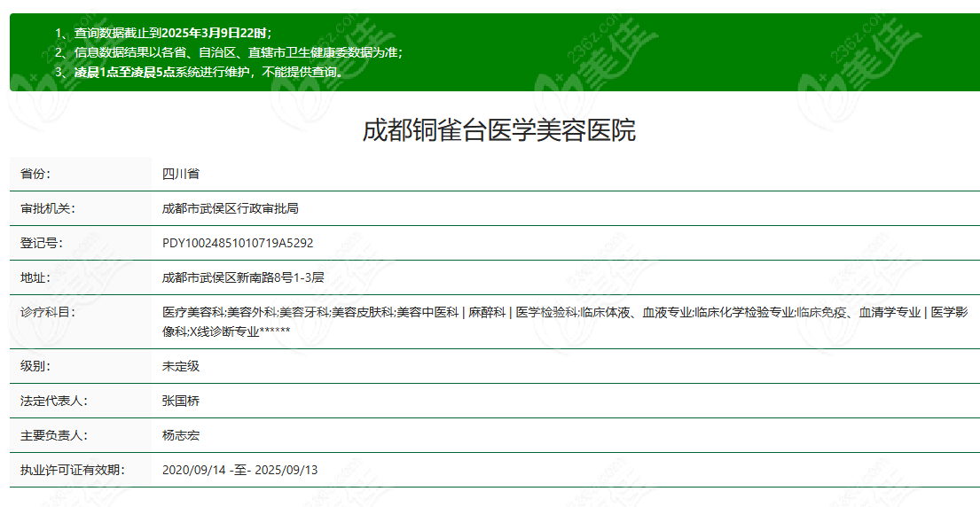Click the 法定代表人 row label
980x507 pixels.
[x=54, y=401]
